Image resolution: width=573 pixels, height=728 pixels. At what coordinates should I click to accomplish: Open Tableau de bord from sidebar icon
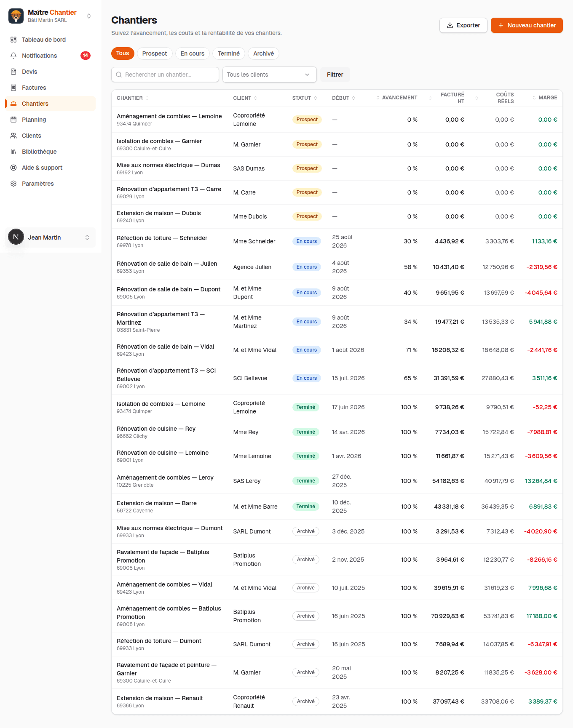tap(13, 40)
